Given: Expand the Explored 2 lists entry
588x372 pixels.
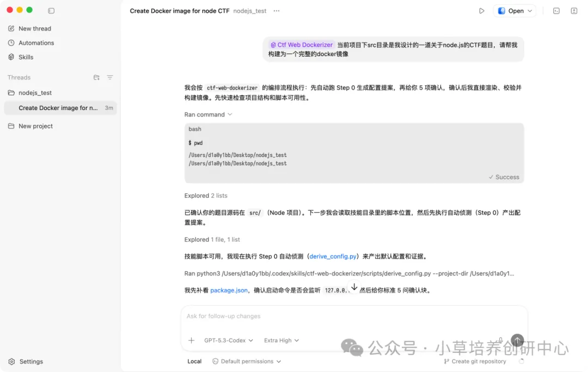Looking at the screenshot, I should 205,196.
